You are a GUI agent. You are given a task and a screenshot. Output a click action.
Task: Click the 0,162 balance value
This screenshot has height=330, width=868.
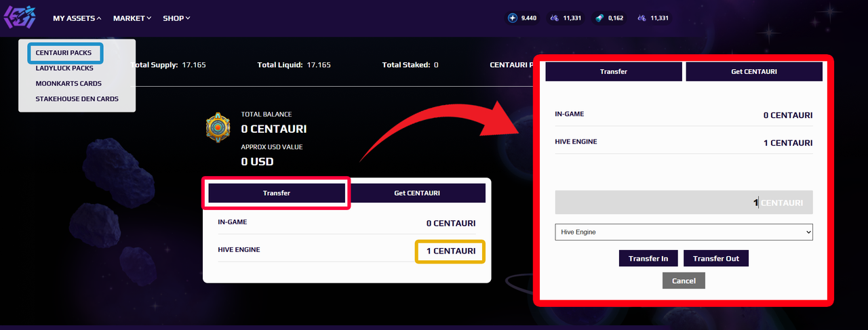coord(616,18)
